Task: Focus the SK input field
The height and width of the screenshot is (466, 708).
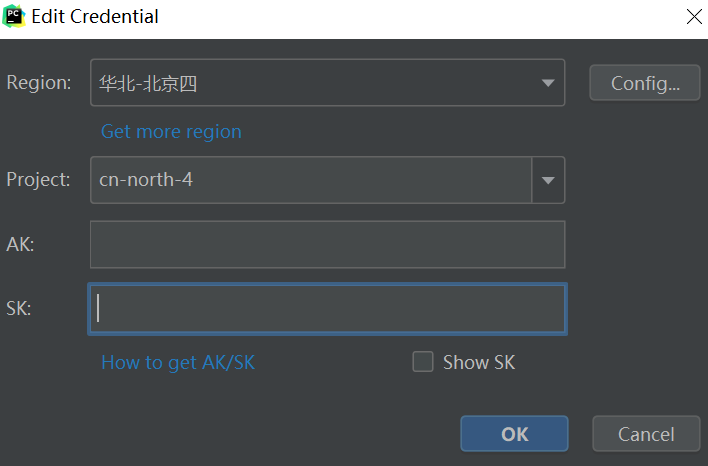Action: pyautogui.click(x=327, y=309)
